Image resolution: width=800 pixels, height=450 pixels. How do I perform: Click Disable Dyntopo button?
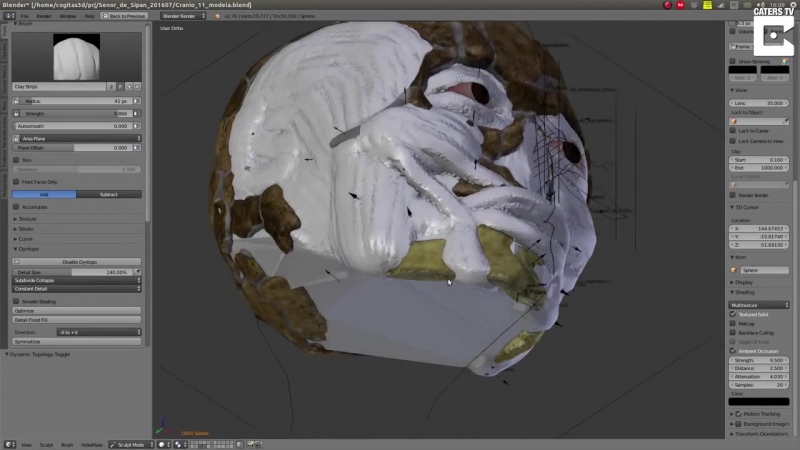pos(77,262)
